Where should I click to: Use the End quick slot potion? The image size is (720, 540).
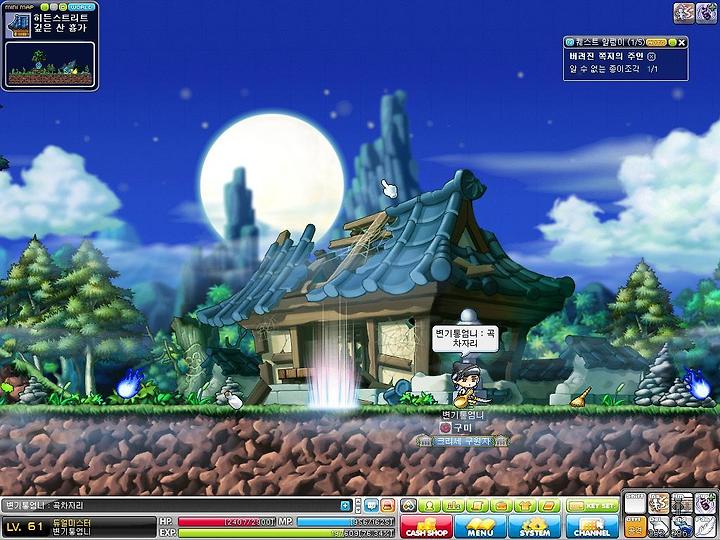point(681,527)
